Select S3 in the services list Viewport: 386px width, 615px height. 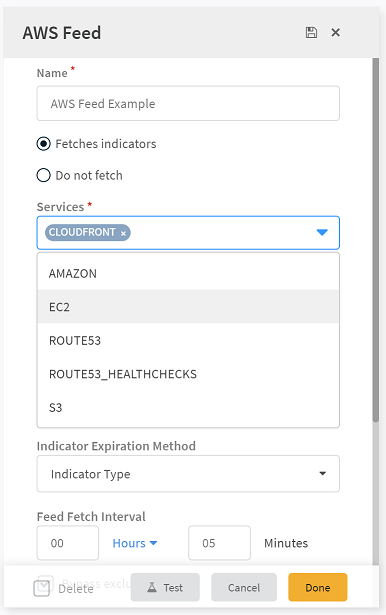coord(188,408)
